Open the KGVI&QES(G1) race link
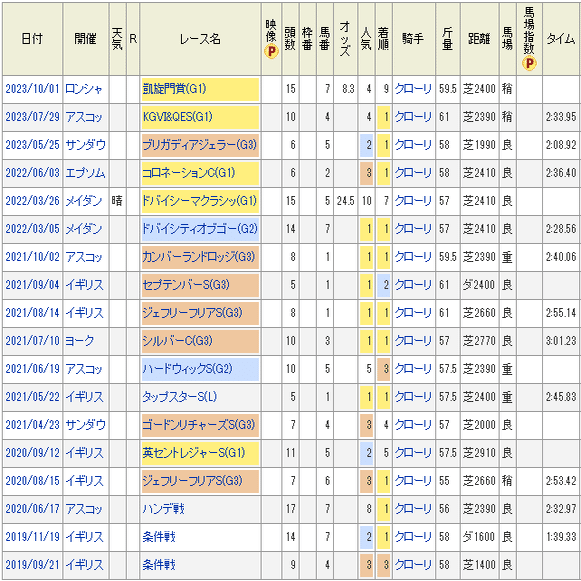Image resolution: width=581 pixels, height=581 pixels. [177, 117]
